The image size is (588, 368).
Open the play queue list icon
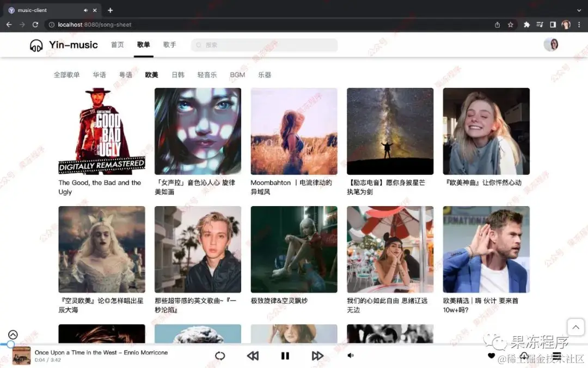pos(556,355)
